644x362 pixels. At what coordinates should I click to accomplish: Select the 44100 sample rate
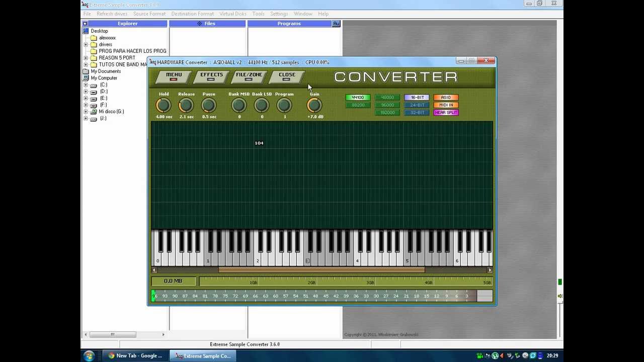358,98
